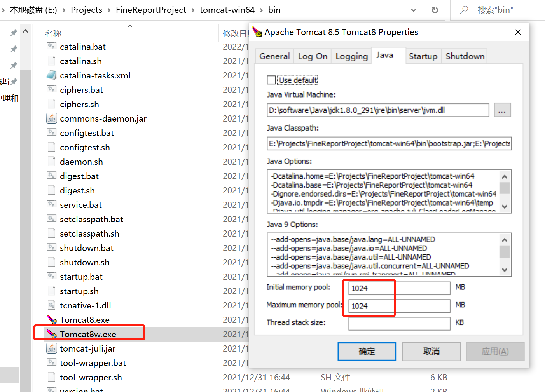The height and width of the screenshot is (392, 545).
Task: Tick the Use default checkbox
Action: tap(271, 80)
